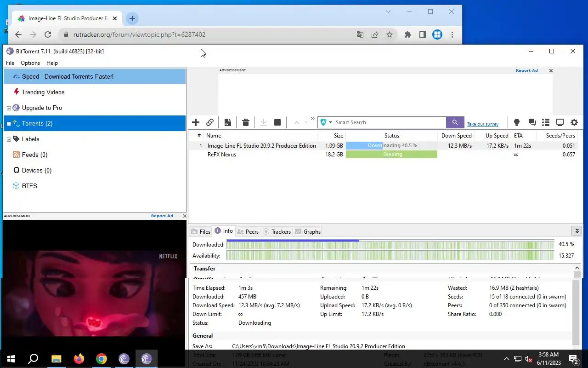Expand the Upgrade to Pro node
Viewport: 588px width, 368px height.
9,108
